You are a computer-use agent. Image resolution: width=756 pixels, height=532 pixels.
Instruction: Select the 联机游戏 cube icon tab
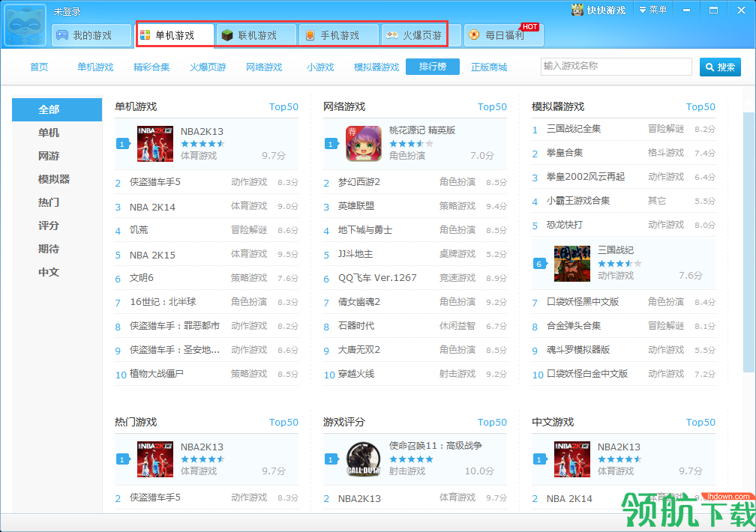pos(256,35)
